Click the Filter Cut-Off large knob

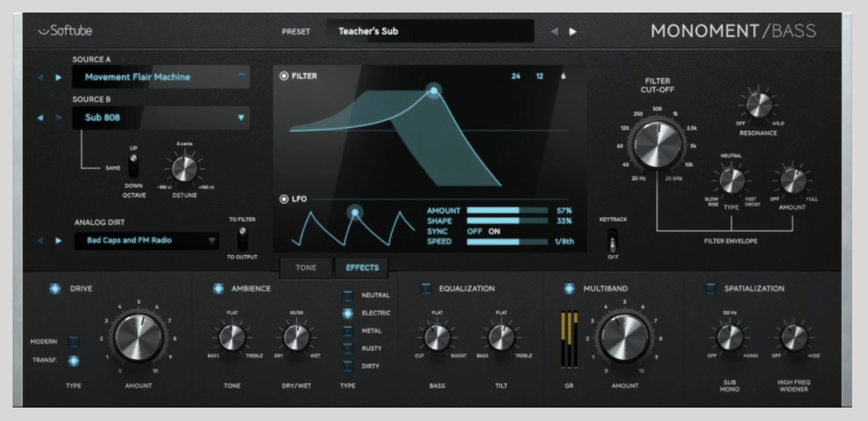click(x=657, y=144)
